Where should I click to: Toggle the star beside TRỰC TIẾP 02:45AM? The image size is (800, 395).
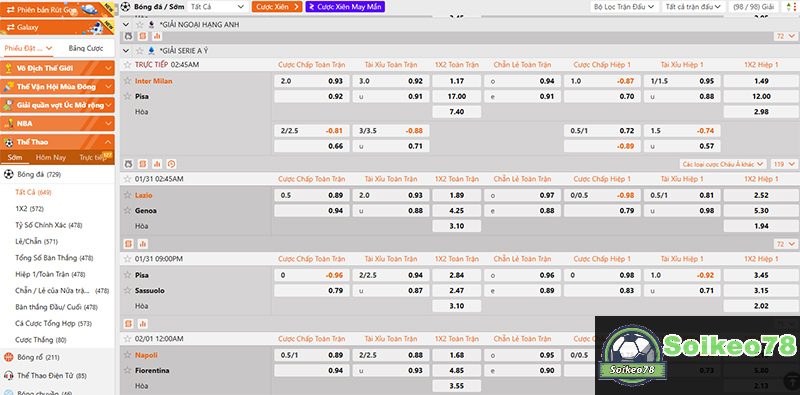pyautogui.click(x=128, y=65)
